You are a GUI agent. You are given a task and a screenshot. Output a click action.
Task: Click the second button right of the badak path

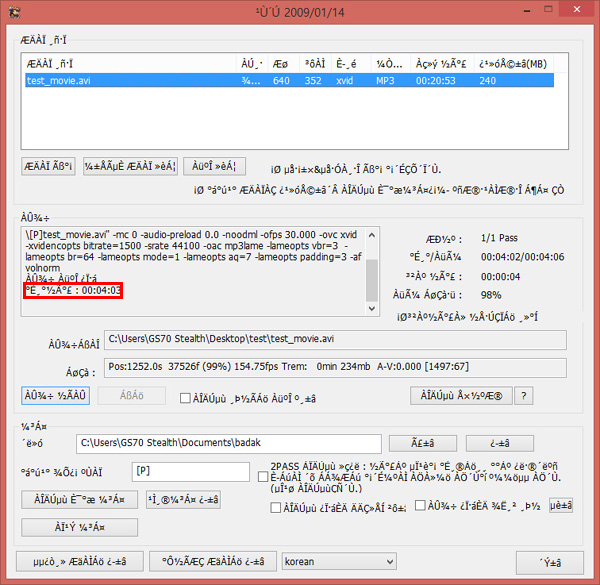click(500, 443)
